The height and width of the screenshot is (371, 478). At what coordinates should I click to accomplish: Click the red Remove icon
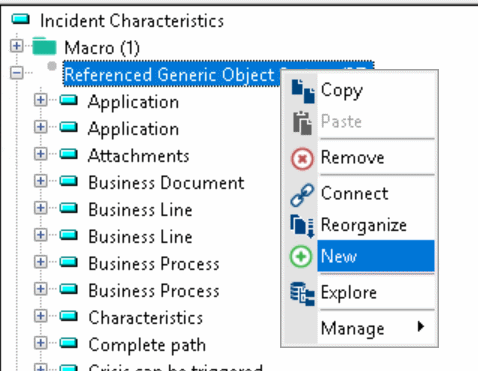(302, 159)
